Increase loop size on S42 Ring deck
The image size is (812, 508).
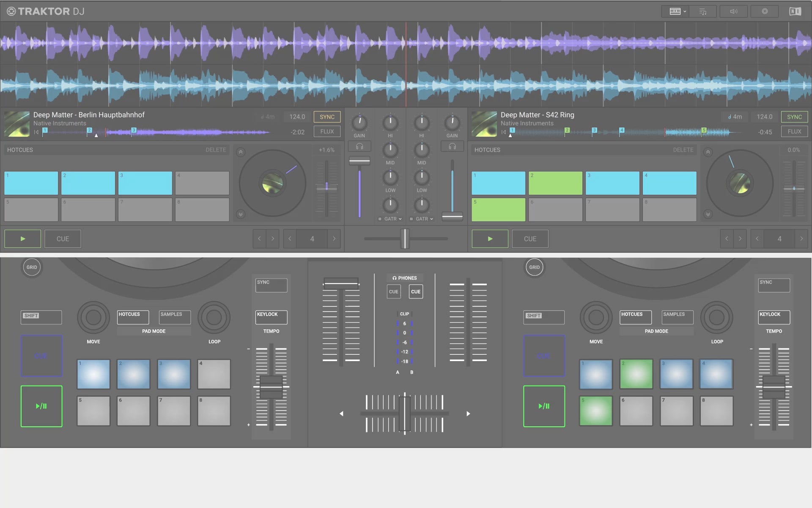[x=801, y=239]
